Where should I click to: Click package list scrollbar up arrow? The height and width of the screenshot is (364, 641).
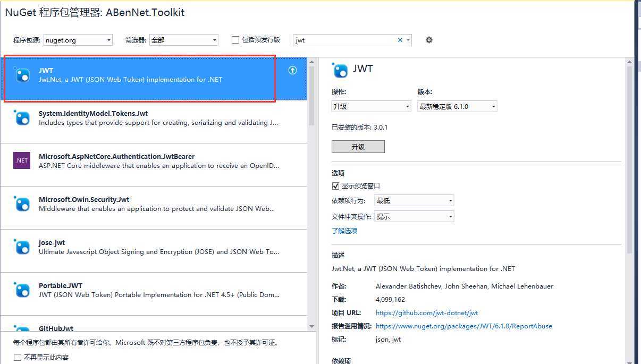pos(312,62)
